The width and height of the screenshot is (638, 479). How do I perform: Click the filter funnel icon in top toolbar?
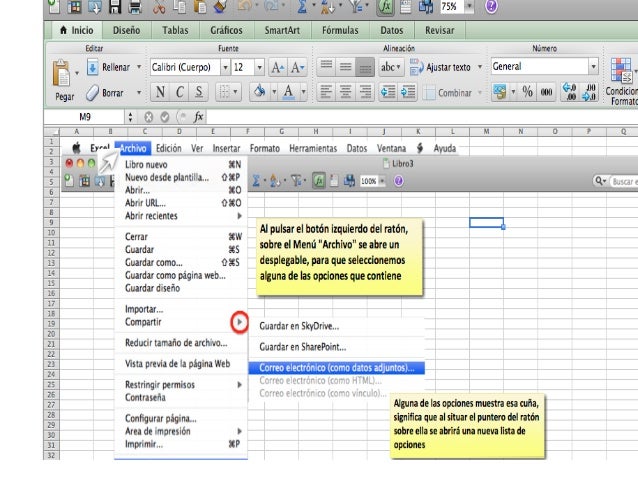[356, 6]
